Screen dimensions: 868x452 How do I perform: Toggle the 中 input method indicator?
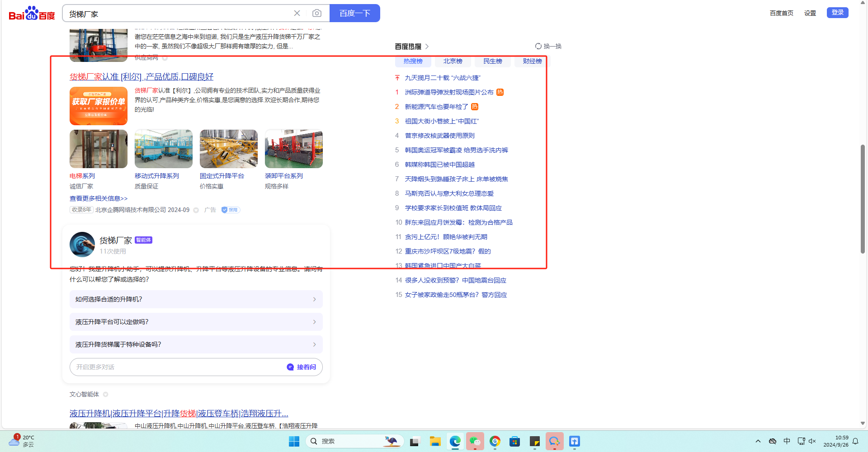pos(787,441)
